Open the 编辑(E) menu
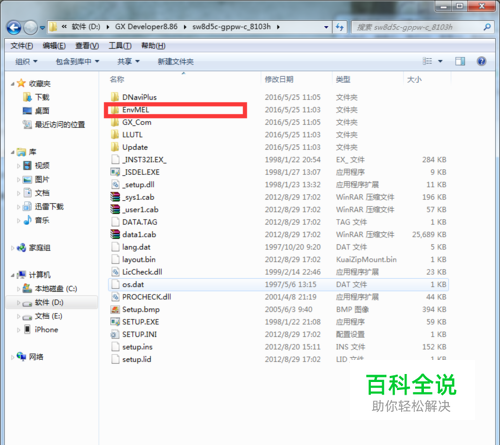This screenshot has width=500, height=445. pos(54,46)
